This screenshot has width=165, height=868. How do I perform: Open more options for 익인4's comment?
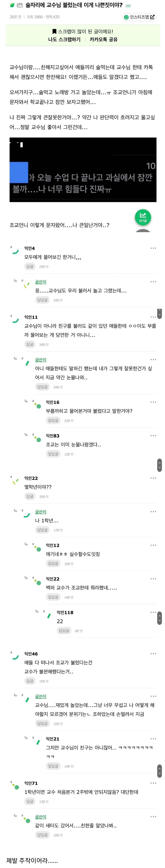click(153, 248)
